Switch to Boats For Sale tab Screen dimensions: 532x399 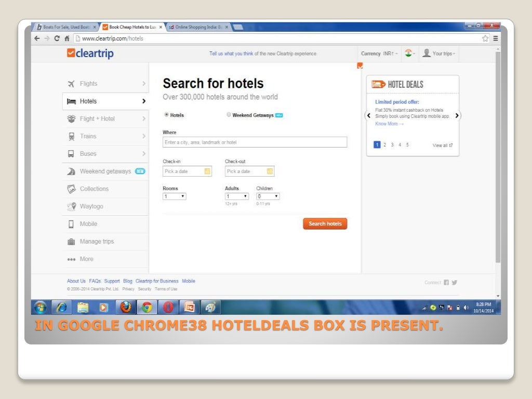pyautogui.click(x=66, y=27)
